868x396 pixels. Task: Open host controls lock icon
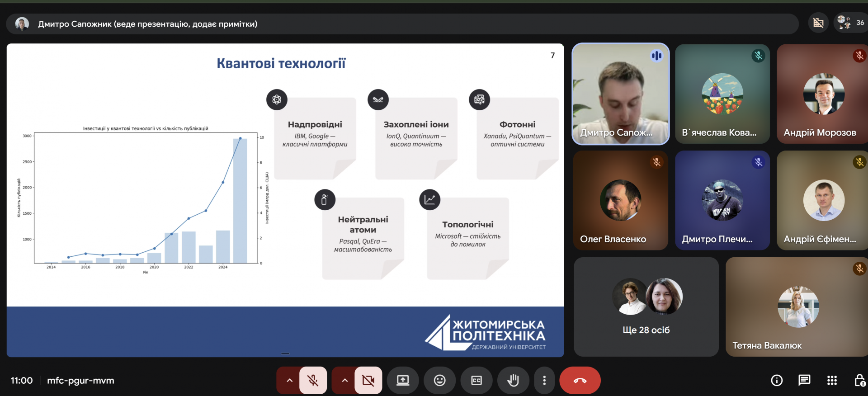click(859, 380)
